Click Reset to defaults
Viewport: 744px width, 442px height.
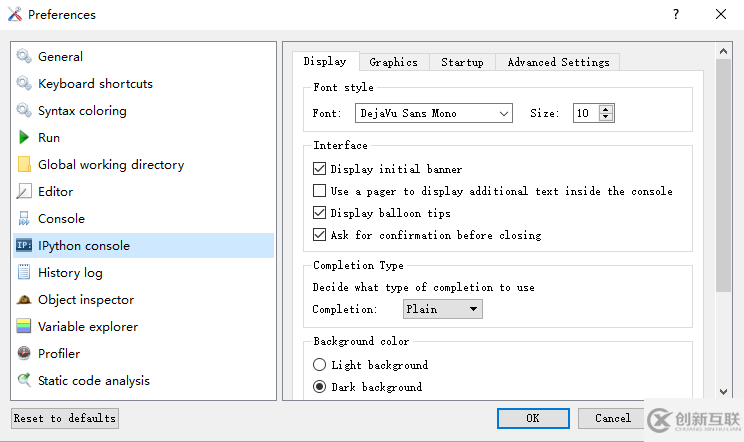(65, 418)
